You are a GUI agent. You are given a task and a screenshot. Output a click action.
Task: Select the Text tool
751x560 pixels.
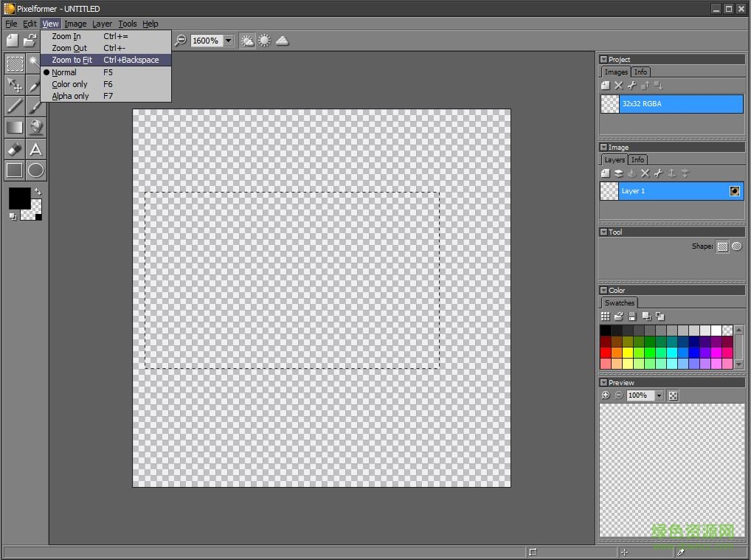35,149
